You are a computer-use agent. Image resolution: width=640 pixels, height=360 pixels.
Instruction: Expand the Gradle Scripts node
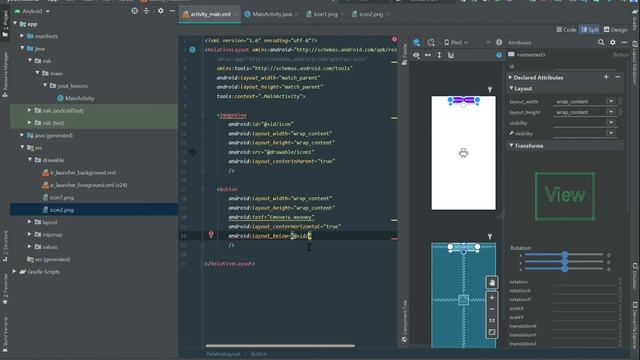[14, 271]
